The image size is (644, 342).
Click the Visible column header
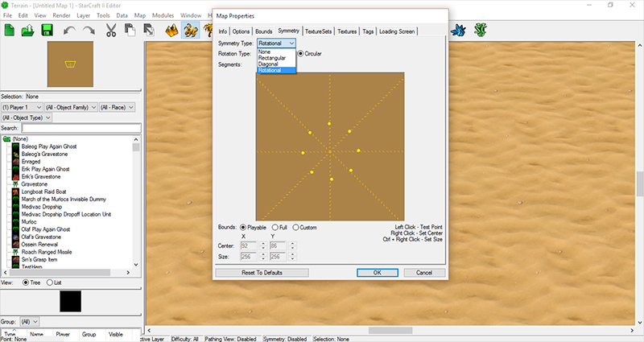tap(116, 335)
